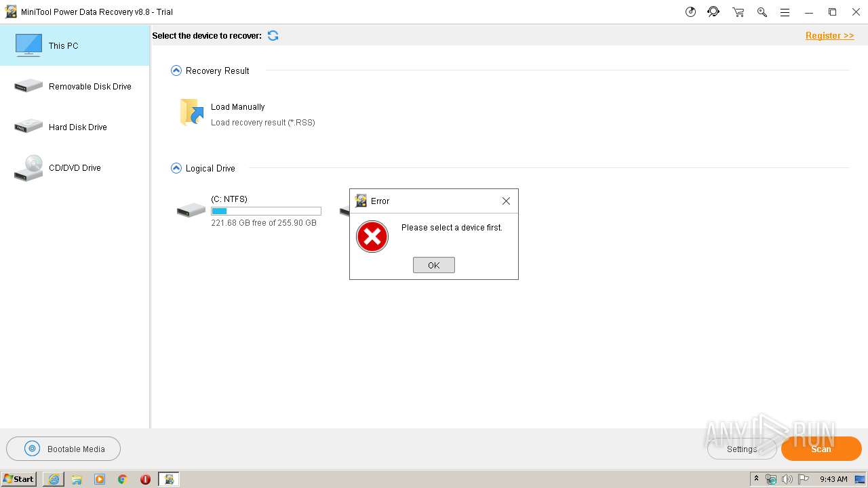Click the MiniTool app icon in title bar

(11, 12)
